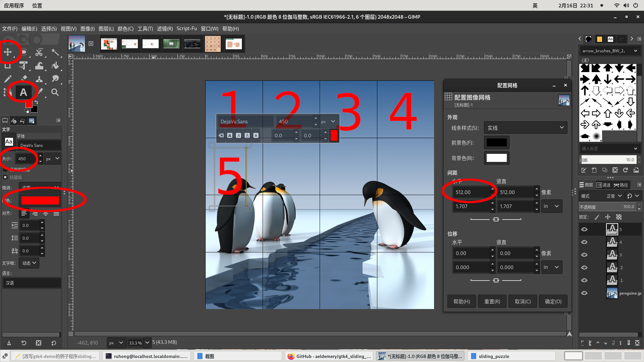
Task: Switch to the Paths tab
Action: pos(621,185)
